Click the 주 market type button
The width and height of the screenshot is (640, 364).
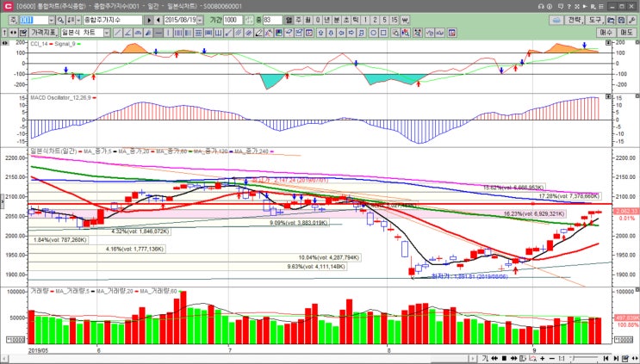(x=14, y=20)
